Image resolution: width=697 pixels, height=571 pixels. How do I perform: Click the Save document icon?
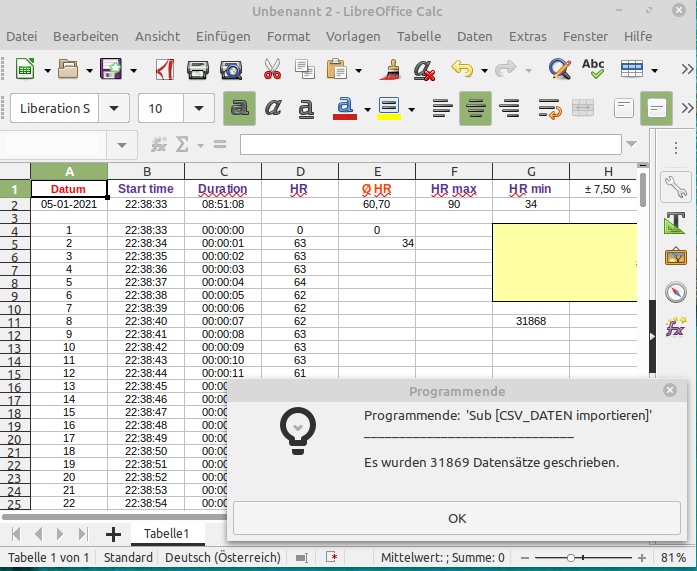111,69
